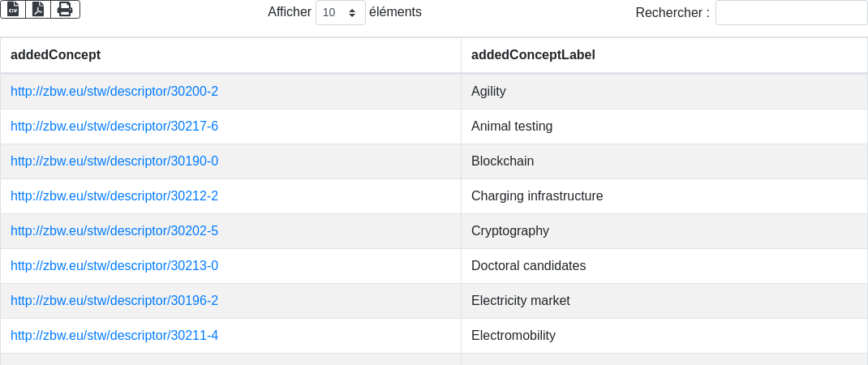868x365 pixels.
Task: Sort by addedConceptLabel column header
Action: coord(533,55)
